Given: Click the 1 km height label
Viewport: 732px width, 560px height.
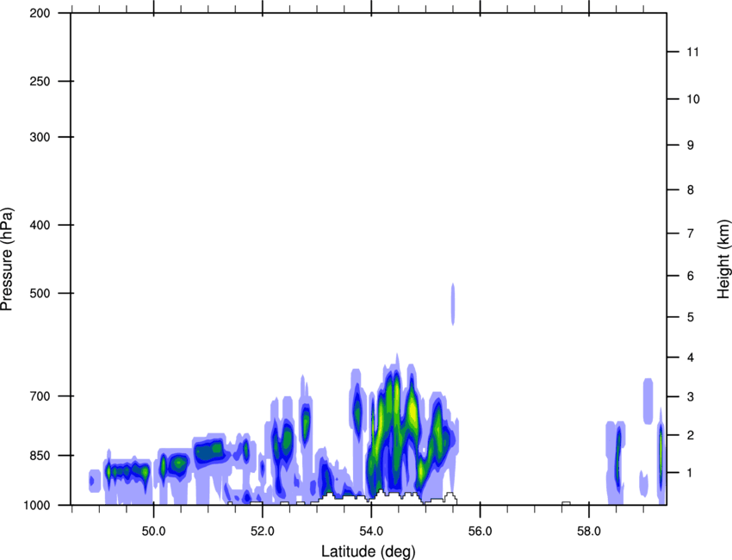Looking at the screenshot, I should tap(691, 473).
